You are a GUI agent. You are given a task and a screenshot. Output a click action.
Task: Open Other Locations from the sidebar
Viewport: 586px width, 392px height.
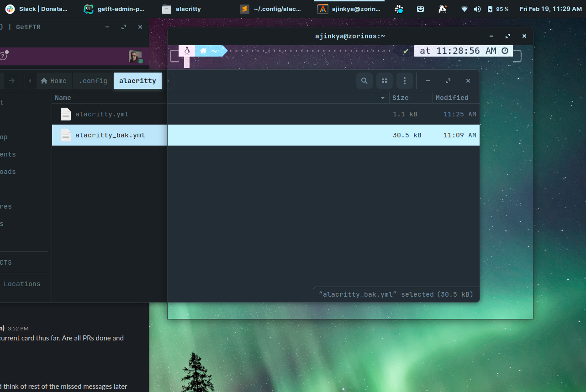[22, 284]
